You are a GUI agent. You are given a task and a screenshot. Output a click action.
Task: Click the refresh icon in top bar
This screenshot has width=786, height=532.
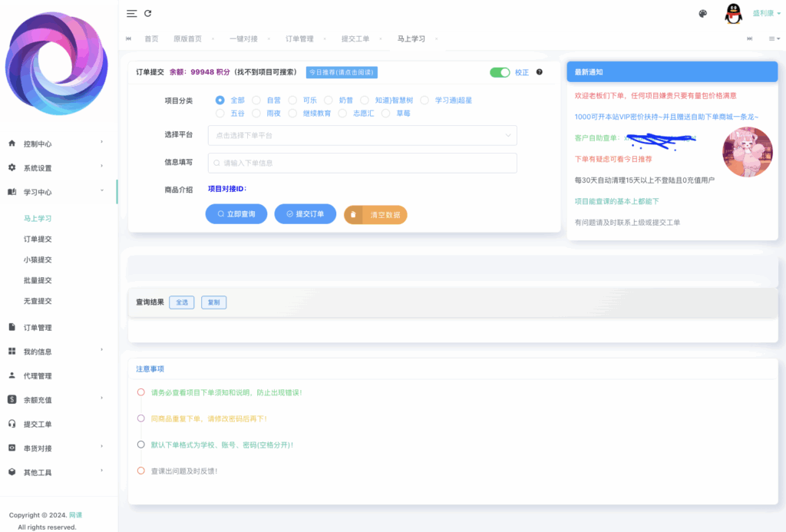(148, 13)
